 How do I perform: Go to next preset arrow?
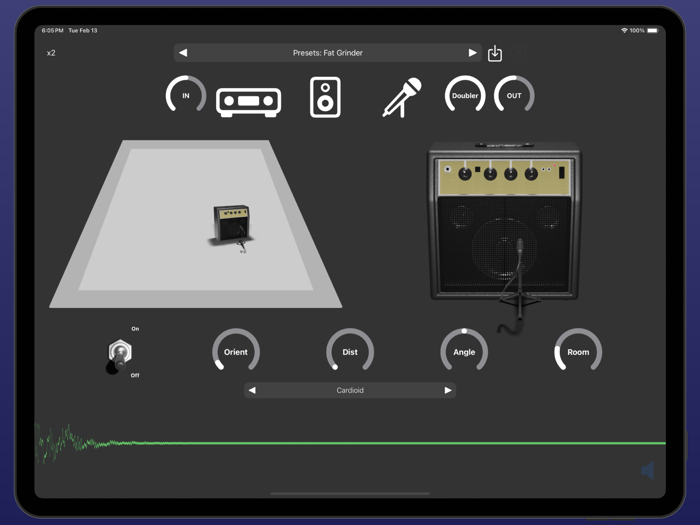[472, 53]
